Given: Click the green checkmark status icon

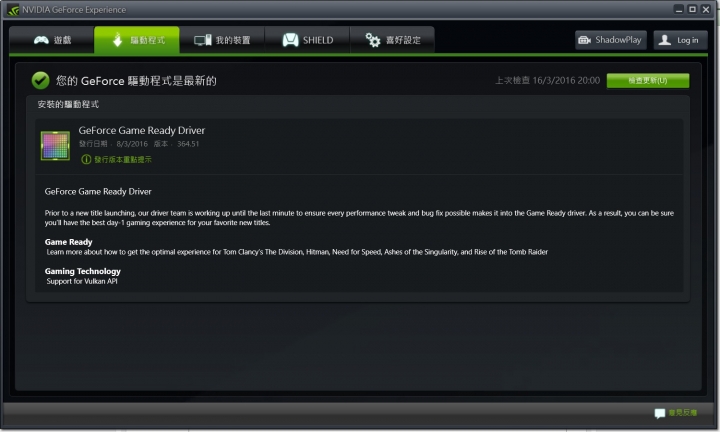Looking at the screenshot, I should pyautogui.click(x=40, y=80).
